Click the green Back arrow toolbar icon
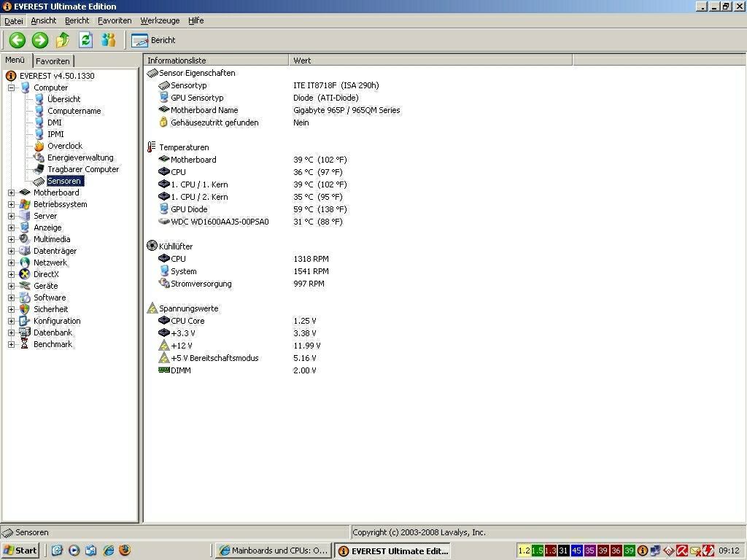Screen dimensions: 747x560 (18, 40)
